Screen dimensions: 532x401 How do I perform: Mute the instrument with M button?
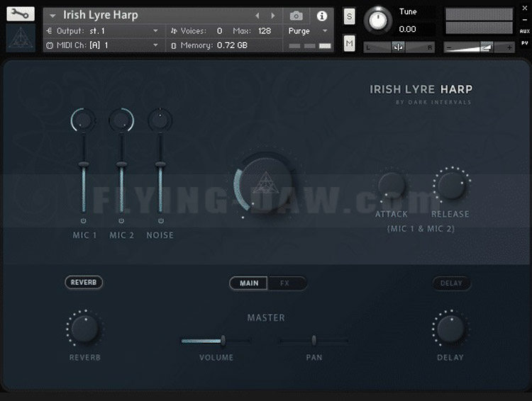coord(349,43)
